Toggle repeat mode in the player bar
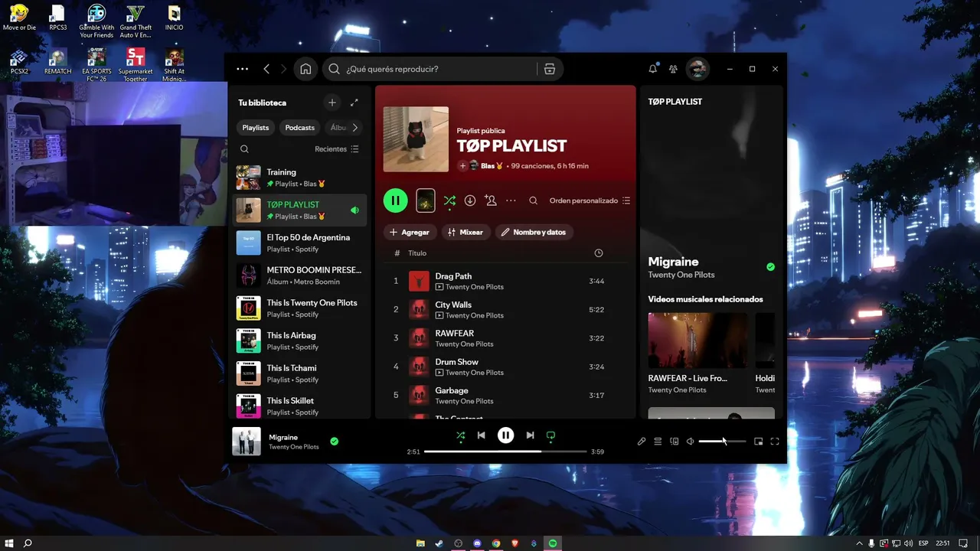This screenshot has width=980, height=551. (550, 435)
